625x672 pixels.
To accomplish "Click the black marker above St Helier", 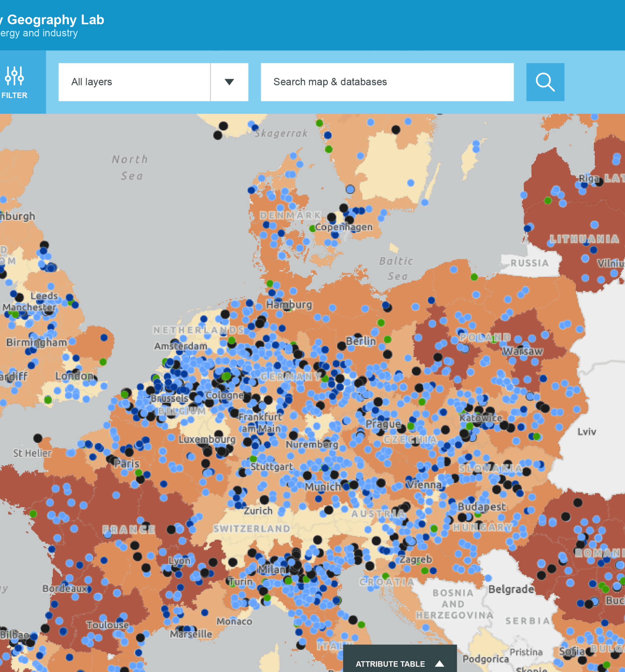I will point(38,438).
